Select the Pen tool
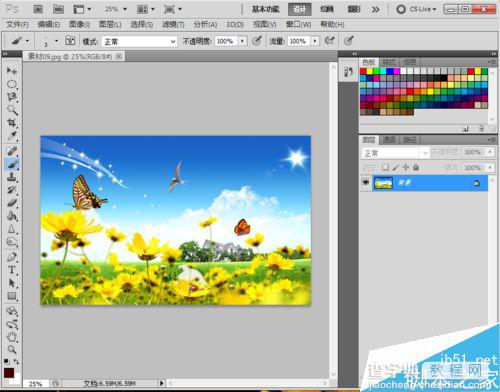This screenshot has width=500, height=392. point(12,257)
